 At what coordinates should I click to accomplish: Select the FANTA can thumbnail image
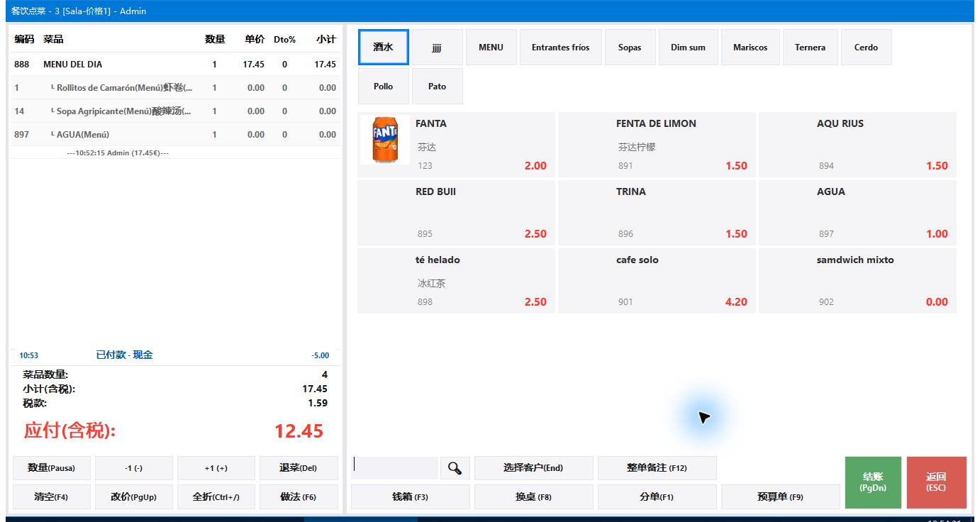coord(385,140)
